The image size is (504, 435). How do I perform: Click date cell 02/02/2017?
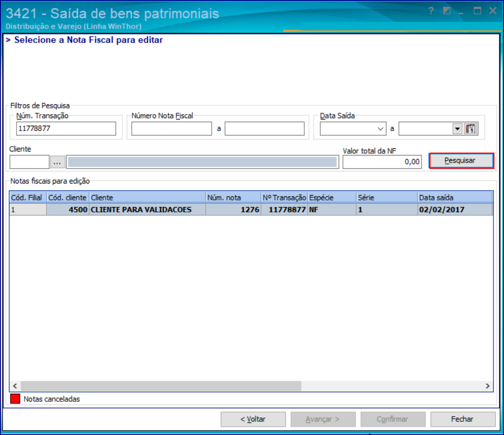coord(455,209)
